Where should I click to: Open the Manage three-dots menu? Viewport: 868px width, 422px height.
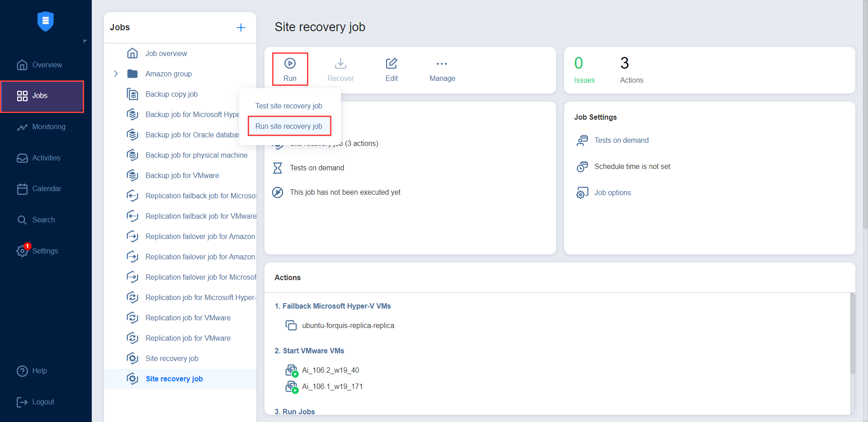tap(442, 64)
